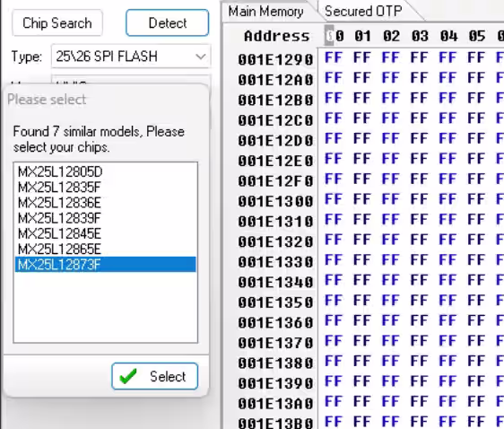Click address row 001E1380
Image resolution: width=504 pixels, height=429 pixels.
pos(276,363)
